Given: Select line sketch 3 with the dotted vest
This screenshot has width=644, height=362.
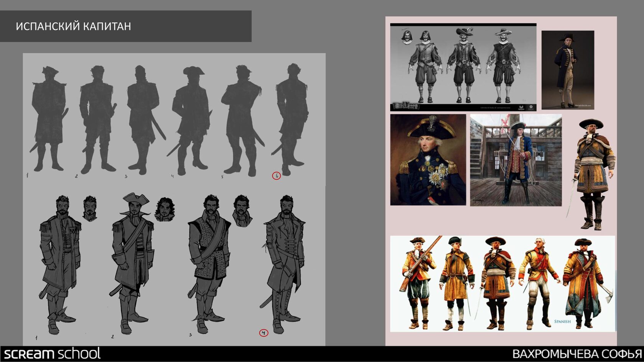Looking at the screenshot, I should point(209,264).
